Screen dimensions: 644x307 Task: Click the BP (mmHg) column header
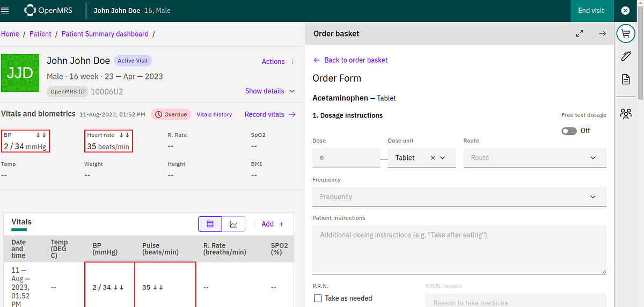click(109, 248)
